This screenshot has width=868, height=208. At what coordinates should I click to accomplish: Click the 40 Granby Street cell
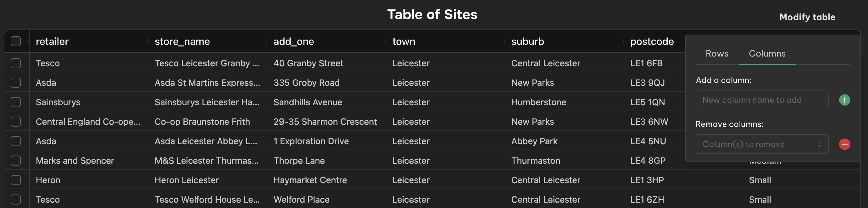click(x=308, y=63)
